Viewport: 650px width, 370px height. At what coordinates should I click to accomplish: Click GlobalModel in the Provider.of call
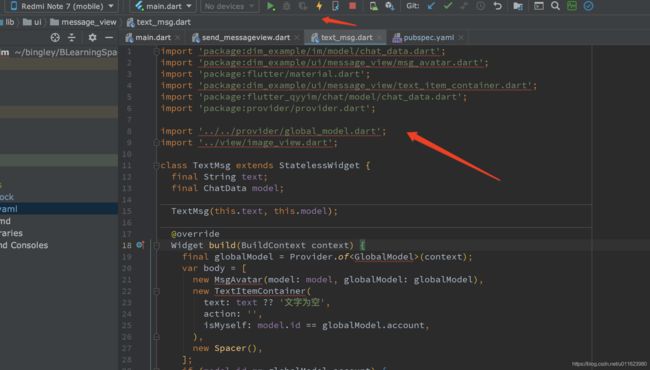click(384, 257)
